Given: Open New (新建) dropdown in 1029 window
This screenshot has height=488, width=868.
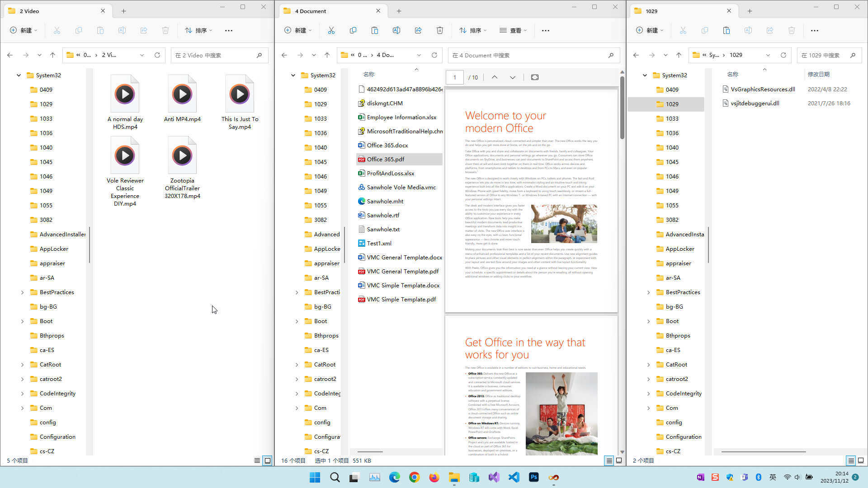Looking at the screenshot, I should pyautogui.click(x=650, y=30).
